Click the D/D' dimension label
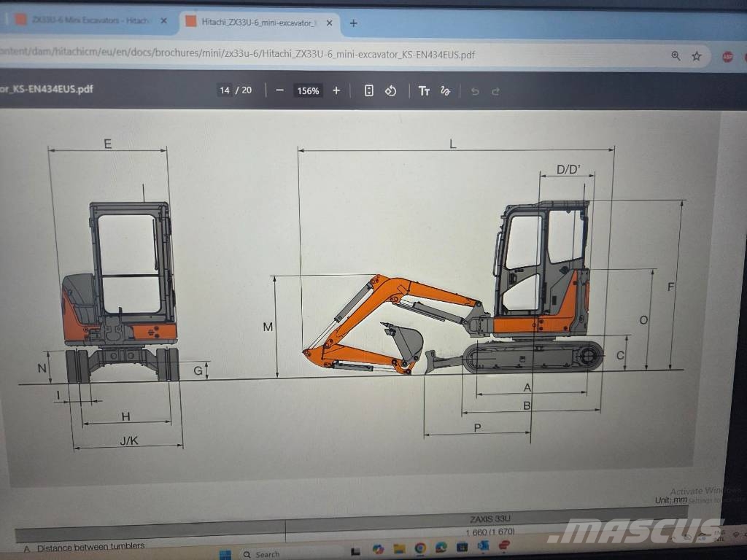This screenshot has height=560, width=747. 568,169
